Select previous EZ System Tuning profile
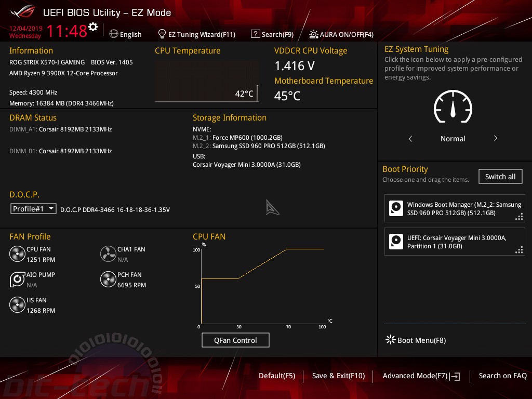This screenshot has width=532, height=399. (410, 138)
